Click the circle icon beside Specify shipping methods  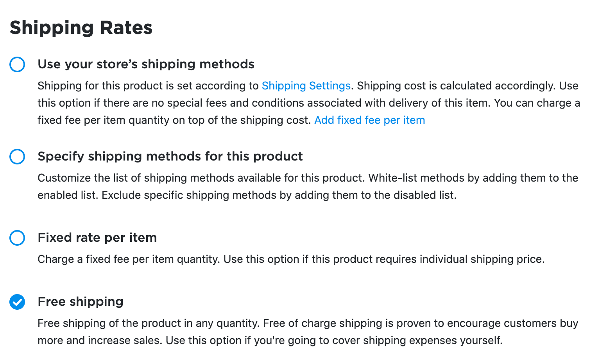(x=17, y=157)
